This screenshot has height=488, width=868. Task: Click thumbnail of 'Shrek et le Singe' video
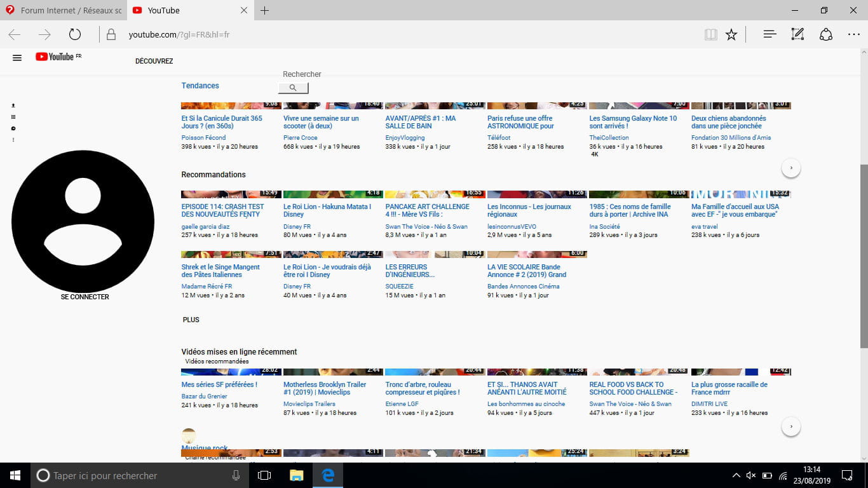coord(232,254)
